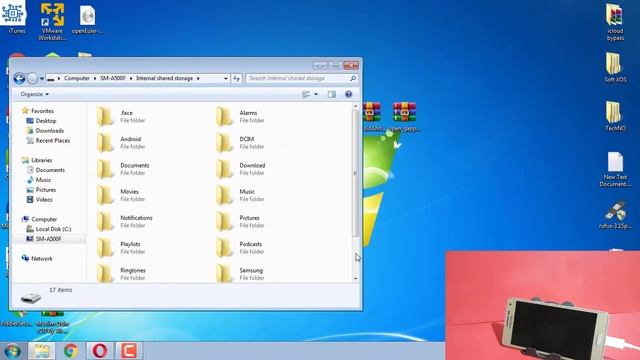The image size is (640, 360).
Task: Open the Documents folder in file list
Action: (123, 169)
